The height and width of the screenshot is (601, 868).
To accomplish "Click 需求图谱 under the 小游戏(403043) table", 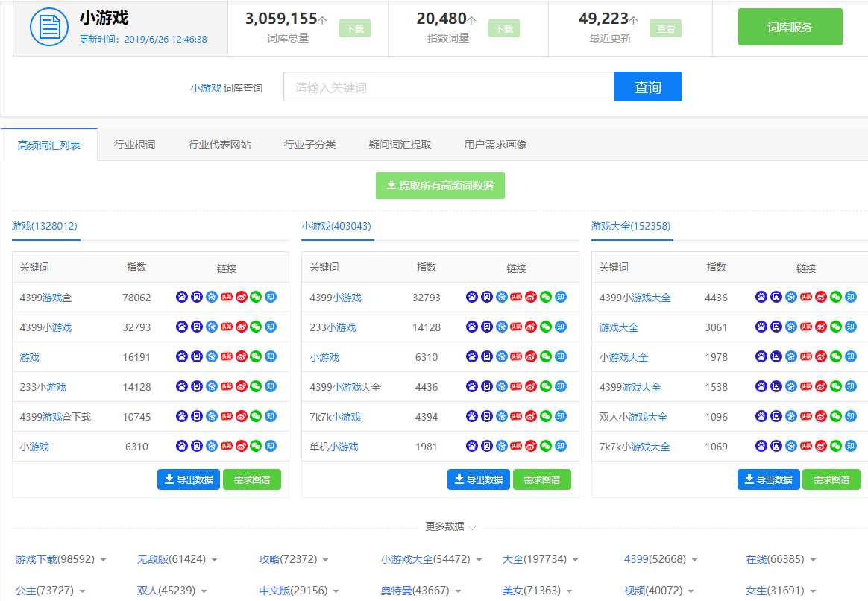I will coord(542,479).
